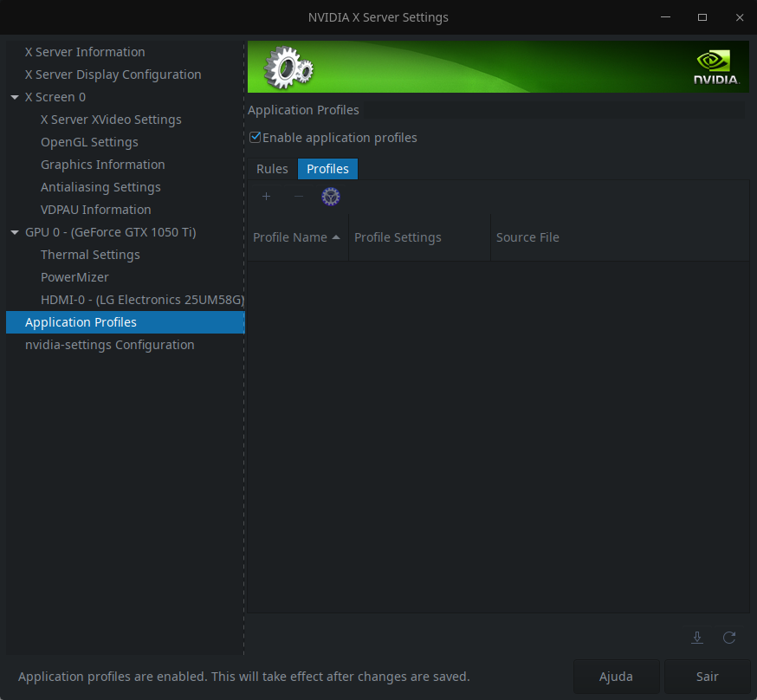Click the Source File column header

620,237
